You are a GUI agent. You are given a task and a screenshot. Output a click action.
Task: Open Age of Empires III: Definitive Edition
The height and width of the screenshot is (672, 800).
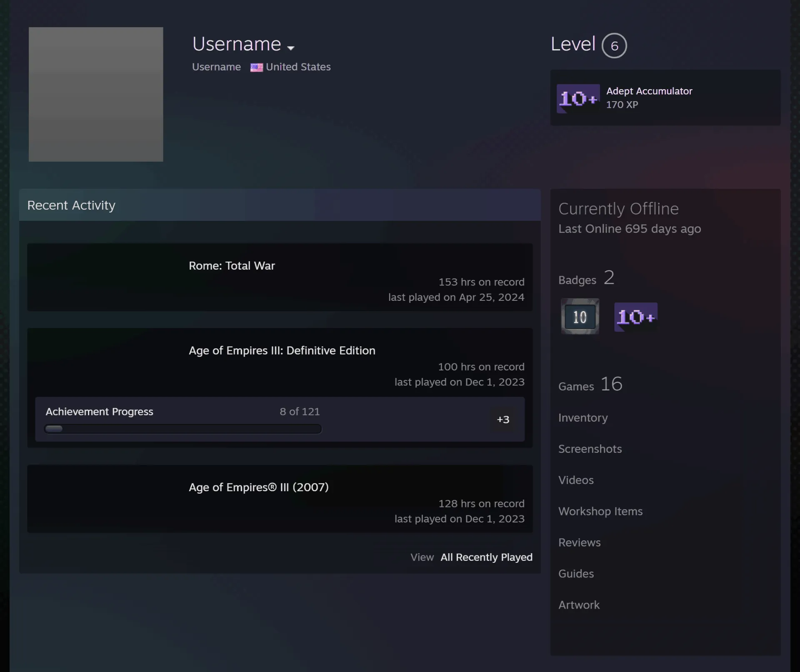coord(282,350)
